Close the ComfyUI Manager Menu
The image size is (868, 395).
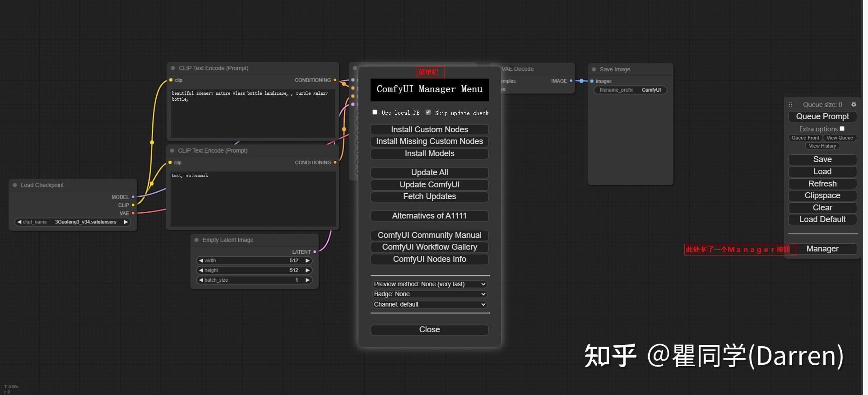point(430,330)
